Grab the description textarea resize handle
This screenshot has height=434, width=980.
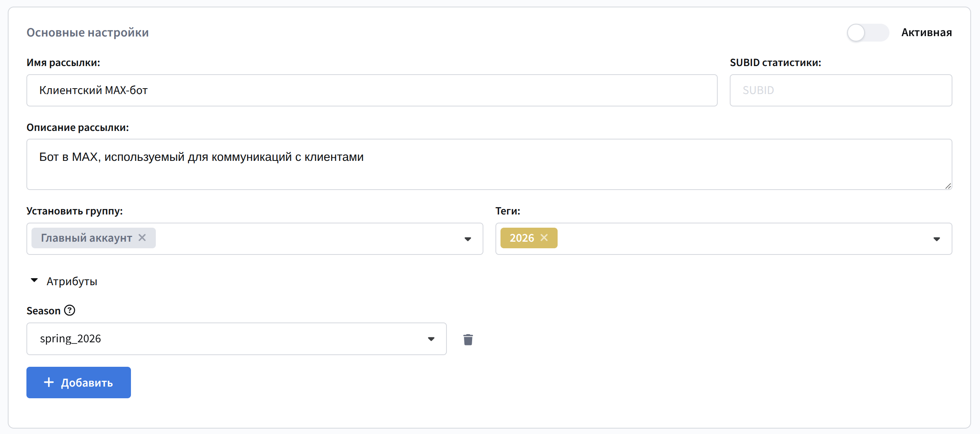pyautogui.click(x=948, y=186)
